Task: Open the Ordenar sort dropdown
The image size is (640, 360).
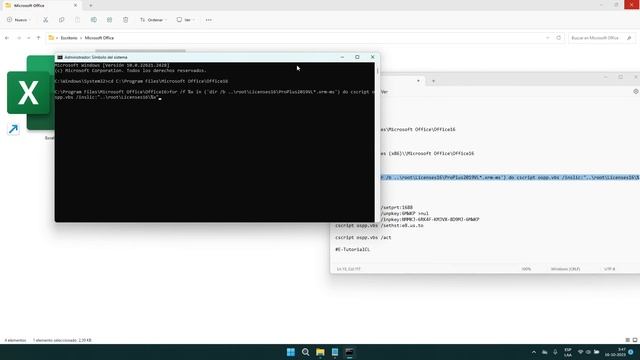Action: pos(153,20)
